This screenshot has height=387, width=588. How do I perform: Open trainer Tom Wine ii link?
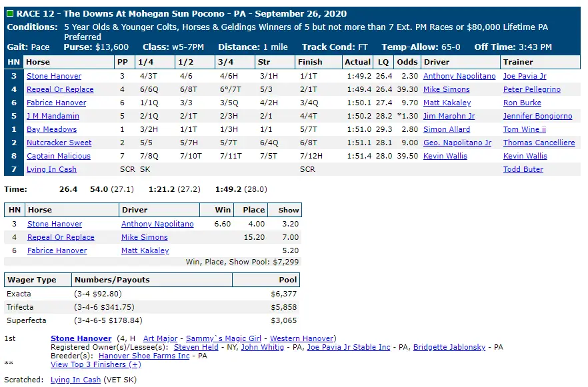coord(524,129)
